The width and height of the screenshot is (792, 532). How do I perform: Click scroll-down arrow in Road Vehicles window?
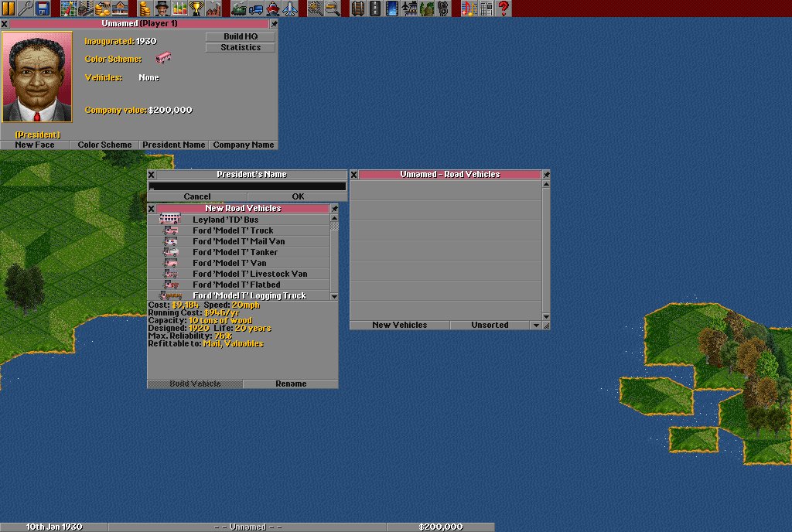point(546,316)
